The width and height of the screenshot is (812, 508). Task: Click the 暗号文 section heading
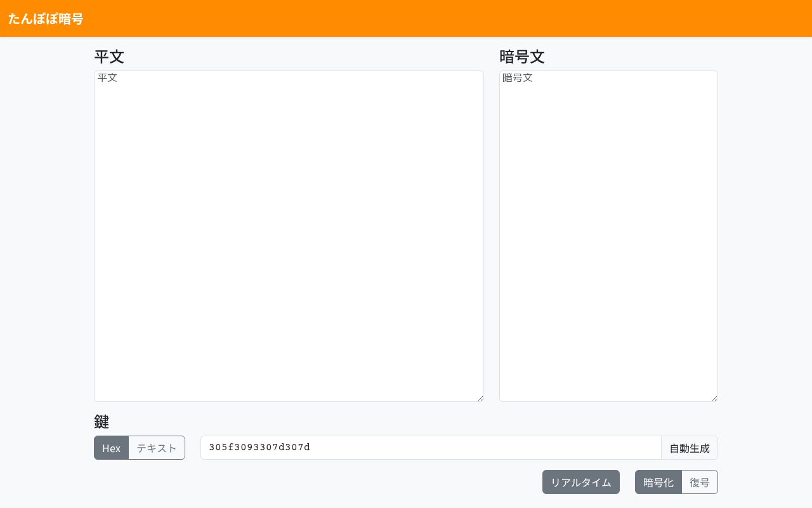522,57
